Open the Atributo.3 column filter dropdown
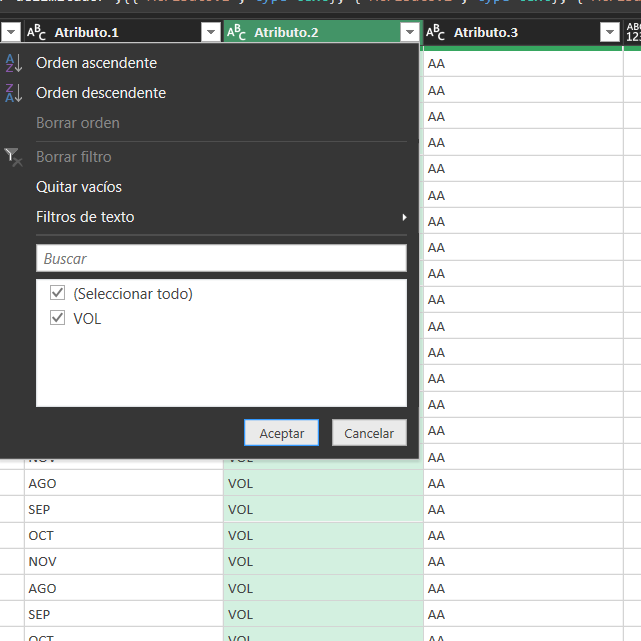 tap(610, 33)
